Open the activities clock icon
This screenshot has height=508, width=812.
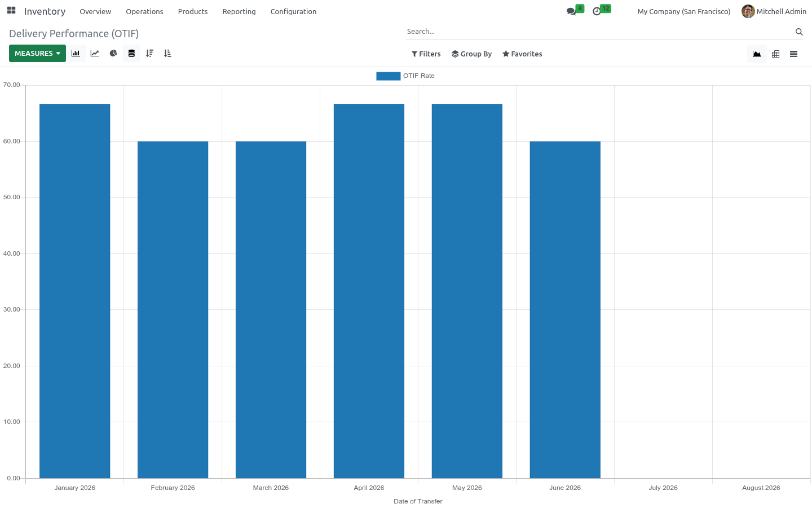pos(597,11)
